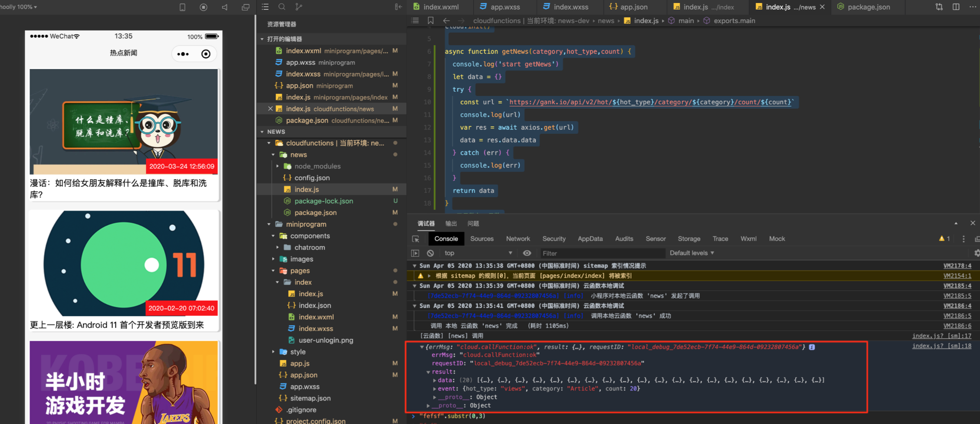
Task: Open the file list outline icon
Action: (265, 7)
